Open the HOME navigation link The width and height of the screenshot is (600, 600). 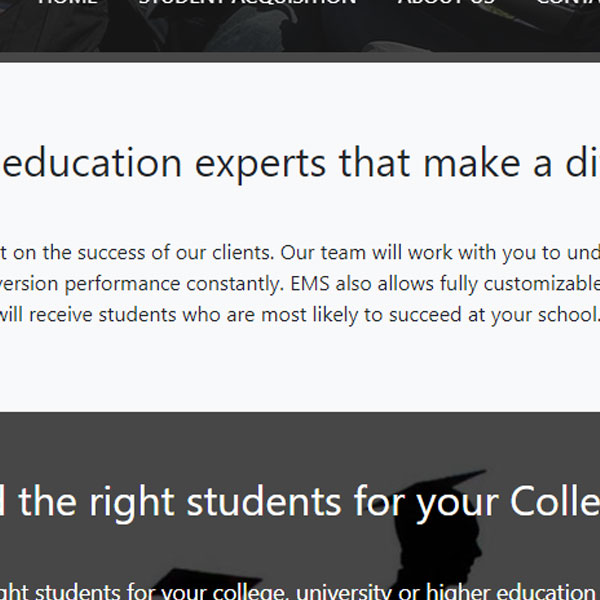[x=67, y=3]
